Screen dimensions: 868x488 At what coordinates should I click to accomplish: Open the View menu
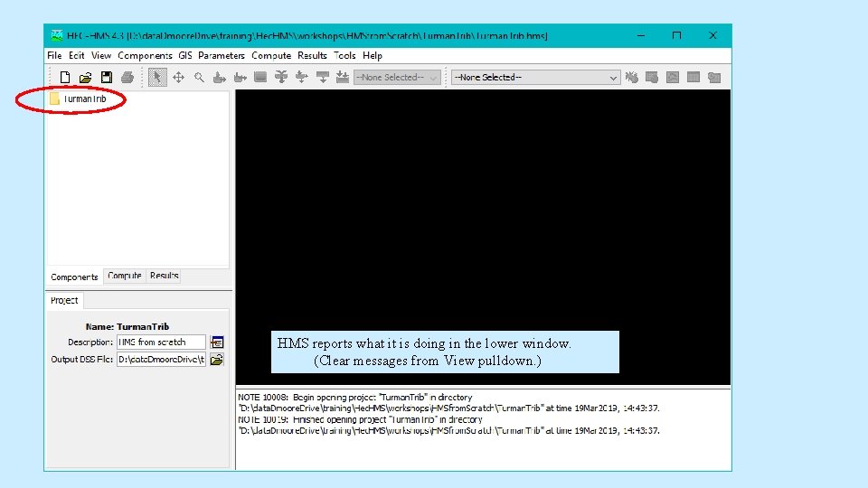[x=100, y=55]
